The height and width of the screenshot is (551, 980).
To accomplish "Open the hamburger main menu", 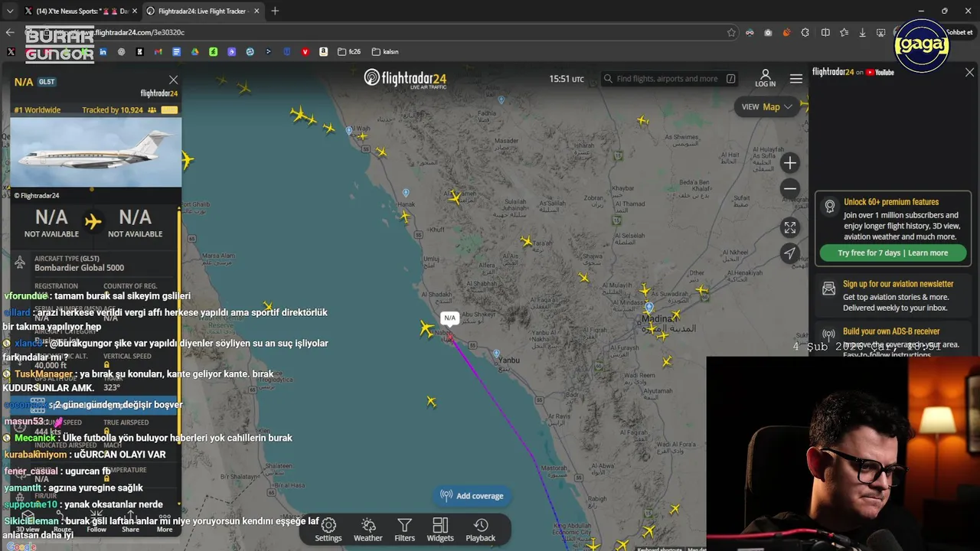I will (796, 79).
